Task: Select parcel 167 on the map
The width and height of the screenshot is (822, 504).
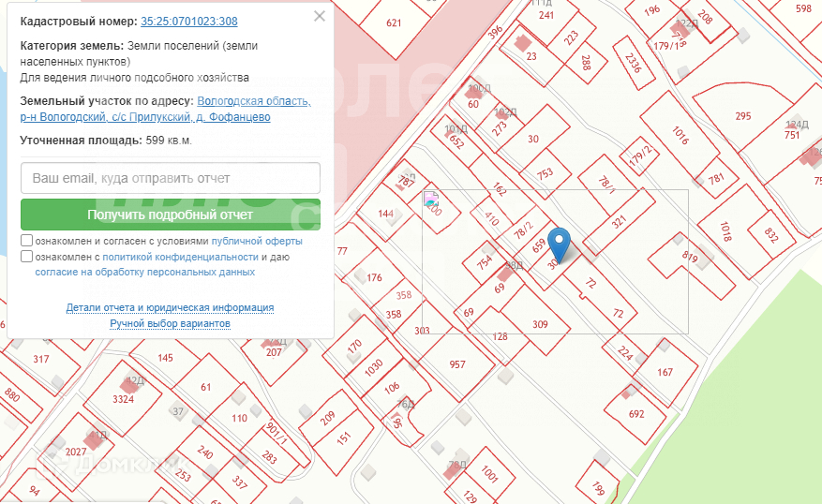Action: pos(665,372)
